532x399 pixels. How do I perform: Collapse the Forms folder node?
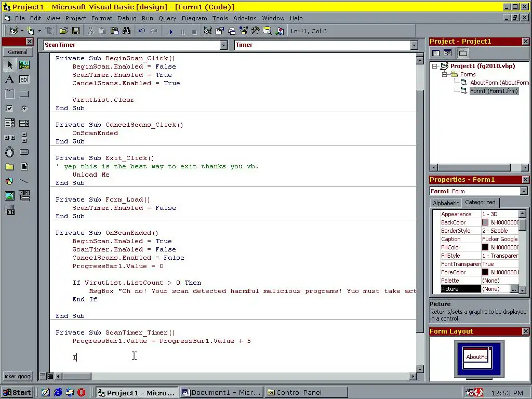tap(445, 75)
